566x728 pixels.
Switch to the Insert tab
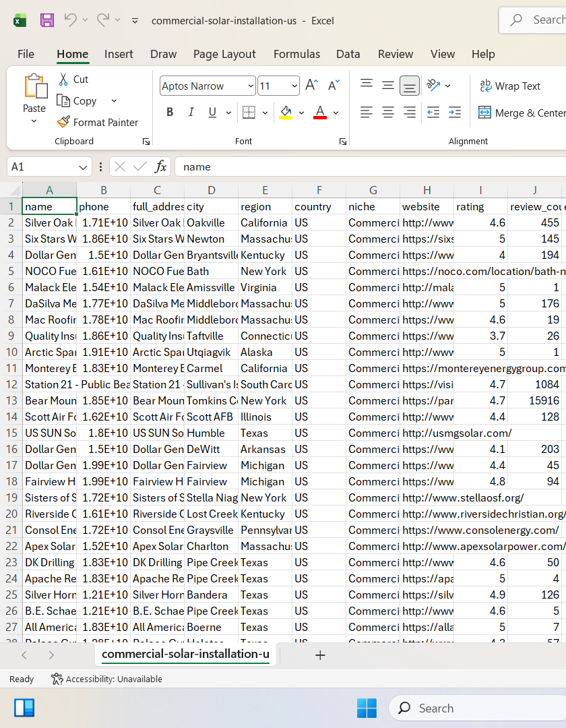click(119, 54)
